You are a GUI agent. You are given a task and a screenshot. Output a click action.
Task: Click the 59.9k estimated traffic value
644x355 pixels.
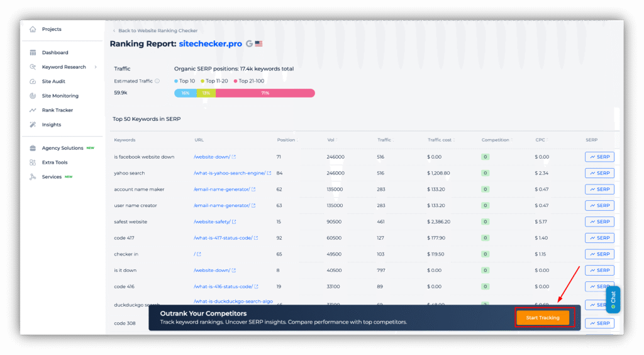coord(121,93)
